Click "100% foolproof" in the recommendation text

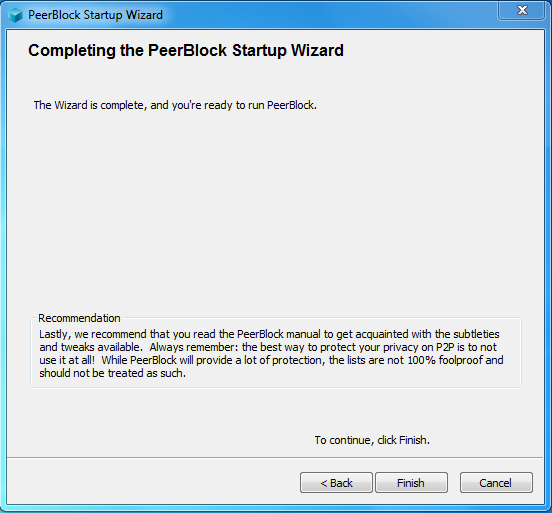coord(445,360)
